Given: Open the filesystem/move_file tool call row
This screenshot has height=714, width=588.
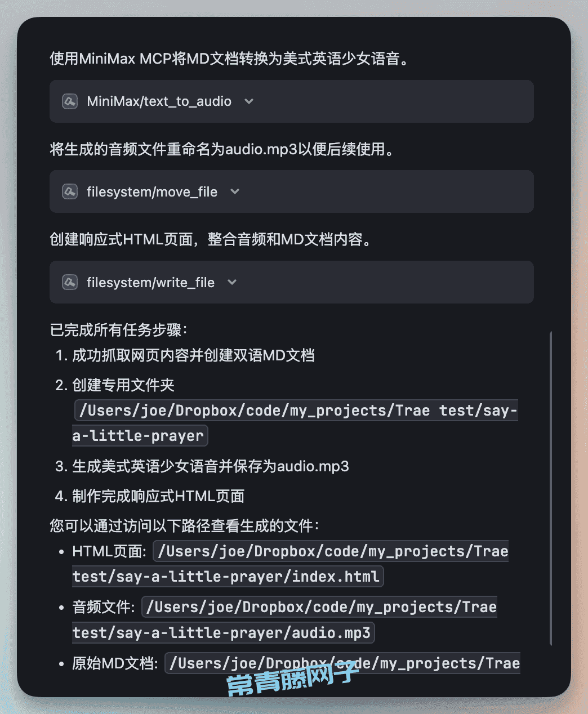Looking at the screenshot, I should click(292, 191).
